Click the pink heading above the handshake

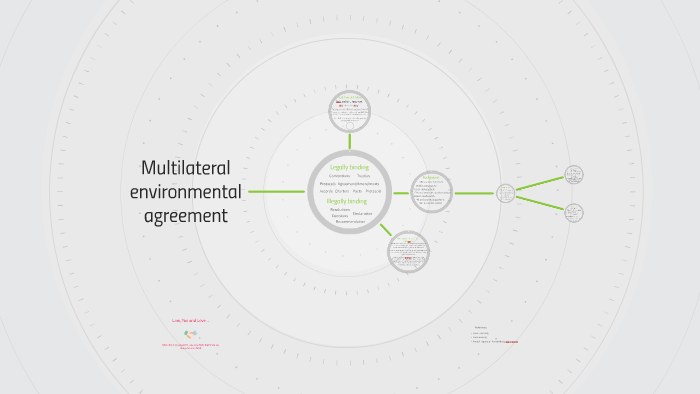191,320
